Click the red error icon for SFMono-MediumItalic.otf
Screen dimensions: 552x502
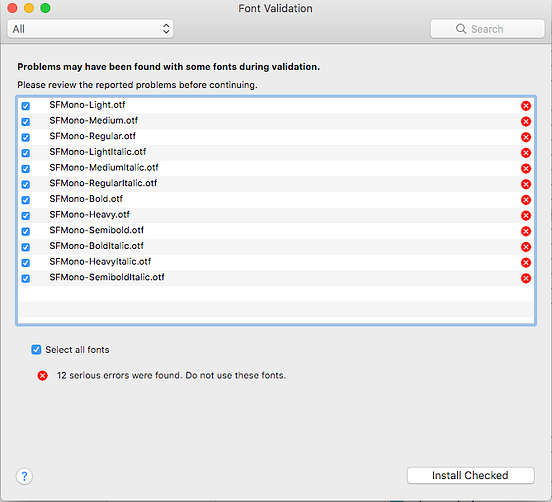526,169
